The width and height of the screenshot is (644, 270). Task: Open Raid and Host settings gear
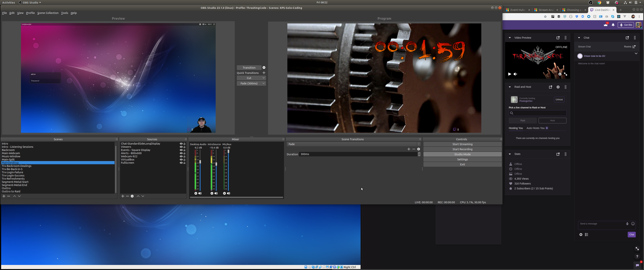(x=558, y=87)
